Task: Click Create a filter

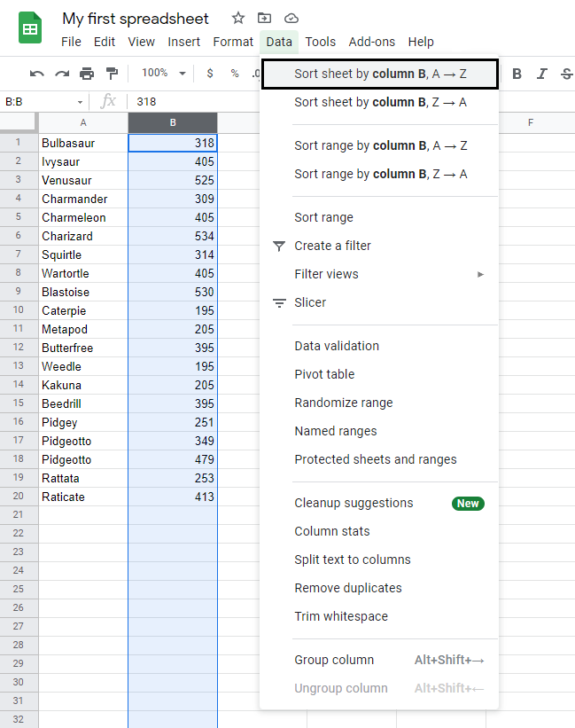Action: pyautogui.click(x=332, y=246)
